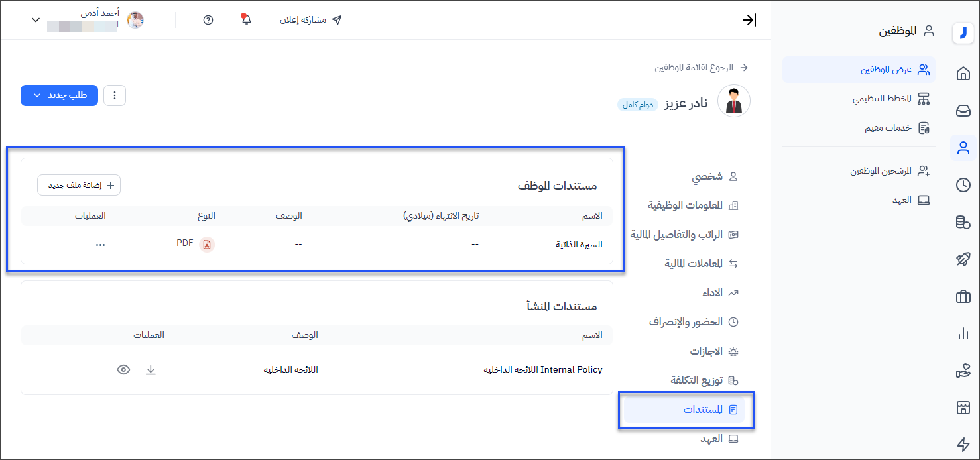This screenshot has width=980, height=460.
Task: Select the الراتب والتفاصيل المالية tab
Action: [684, 235]
